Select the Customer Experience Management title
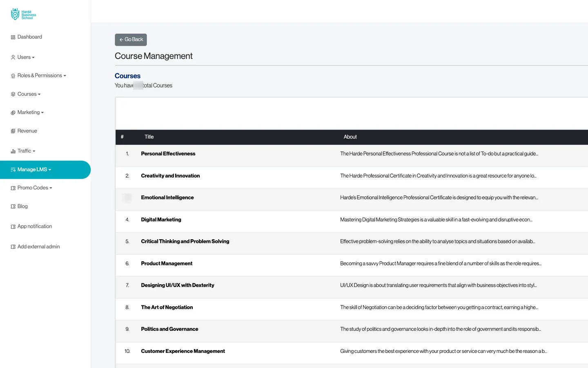This screenshot has width=588, height=368. tap(183, 351)
